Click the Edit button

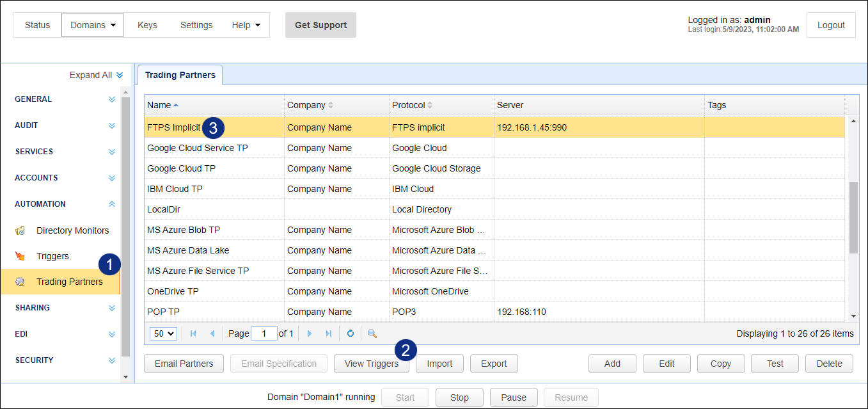667,364
